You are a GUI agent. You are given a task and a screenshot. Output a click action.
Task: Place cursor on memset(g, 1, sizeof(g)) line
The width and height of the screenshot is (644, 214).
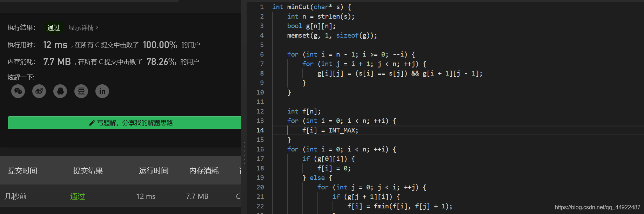click(332, 35)
